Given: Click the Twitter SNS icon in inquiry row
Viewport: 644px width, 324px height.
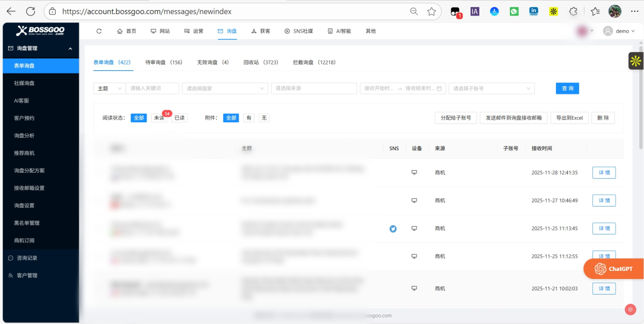Looking at the screenshot, I should point(393,229).
